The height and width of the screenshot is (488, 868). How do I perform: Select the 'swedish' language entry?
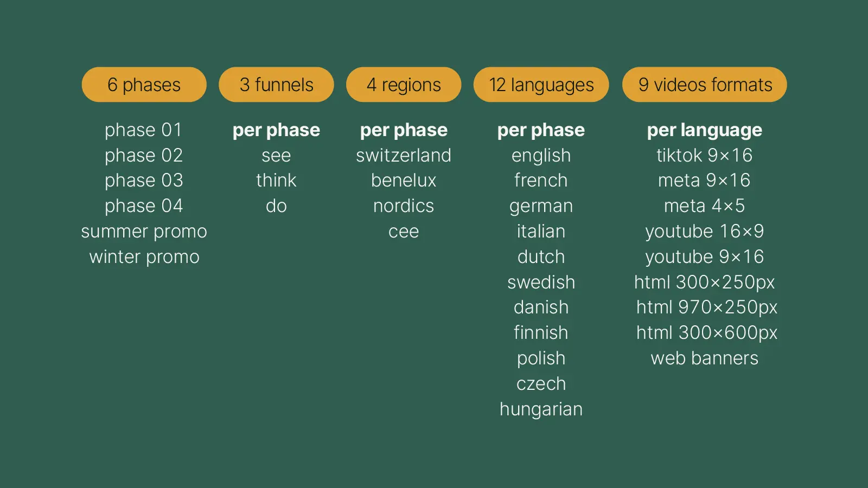tap(541, 282)
